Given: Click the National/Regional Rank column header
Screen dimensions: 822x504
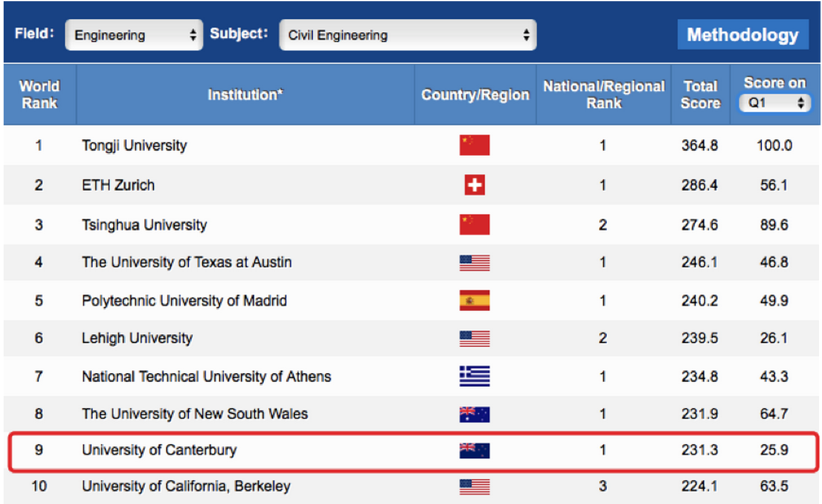Looking at the screenshot, I should point(603,95).
